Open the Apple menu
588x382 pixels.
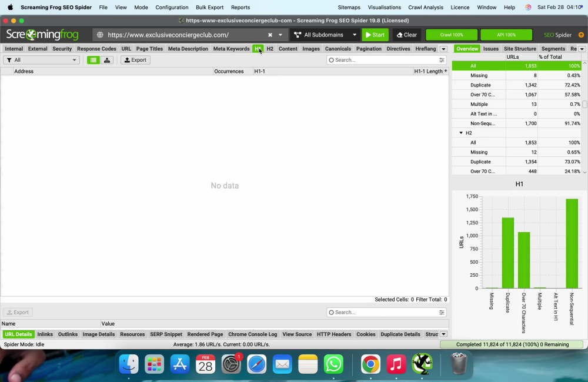click(x=10, y=7)
